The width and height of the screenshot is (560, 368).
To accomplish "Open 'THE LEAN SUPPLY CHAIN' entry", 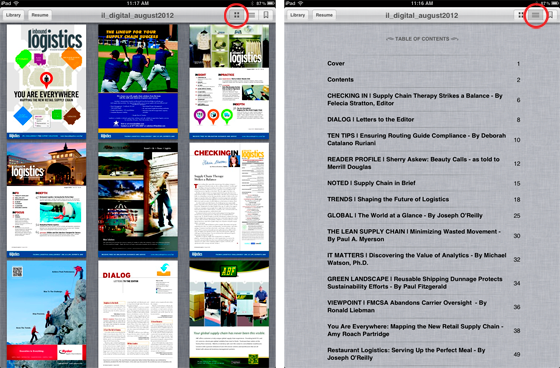I will click(423, 235).
